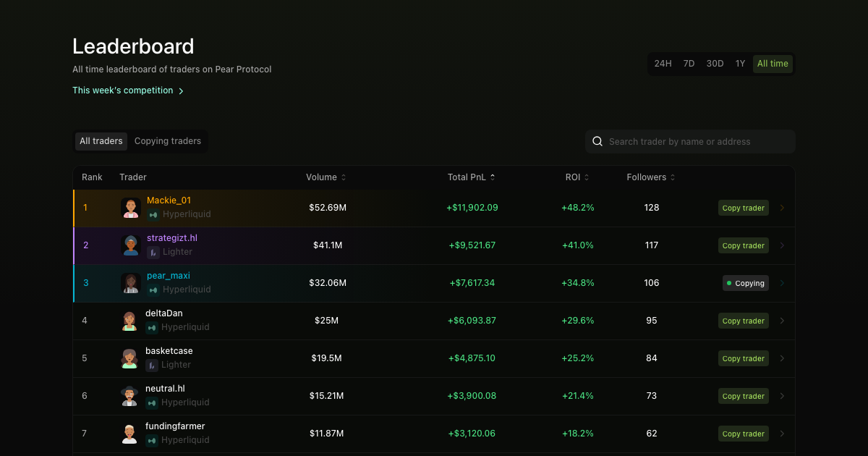
Task: Click the Hyperliquid logo under neutral.hl
Action: [x=152, y=402]
